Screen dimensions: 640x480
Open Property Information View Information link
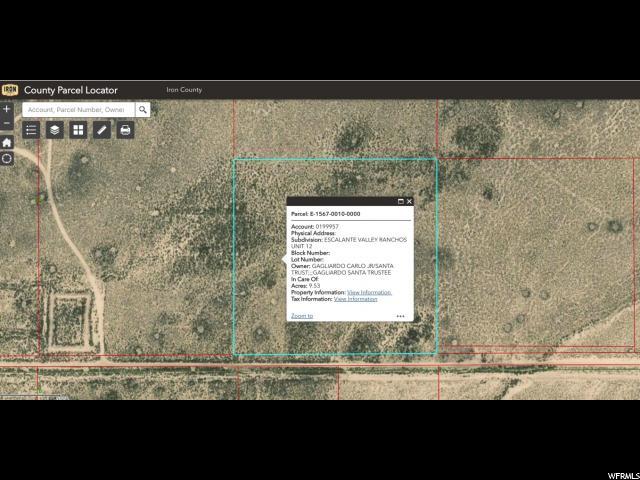[x=369, y=292]
